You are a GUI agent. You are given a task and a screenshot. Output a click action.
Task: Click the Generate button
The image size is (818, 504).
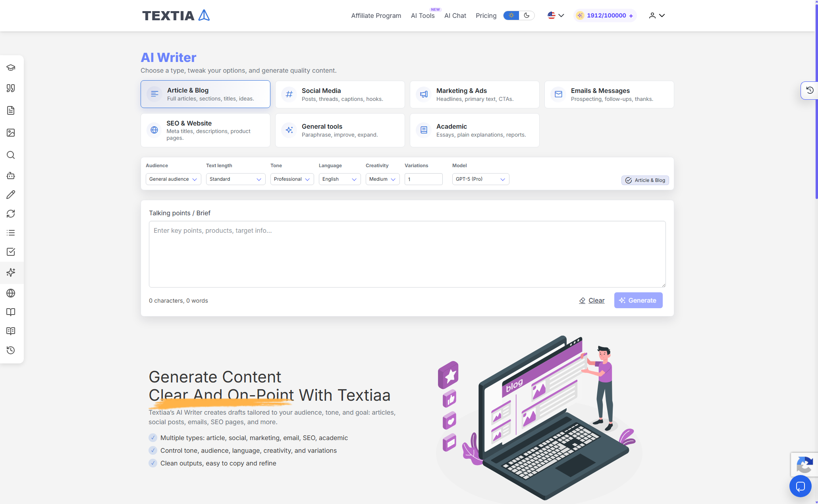pos(638,300)
